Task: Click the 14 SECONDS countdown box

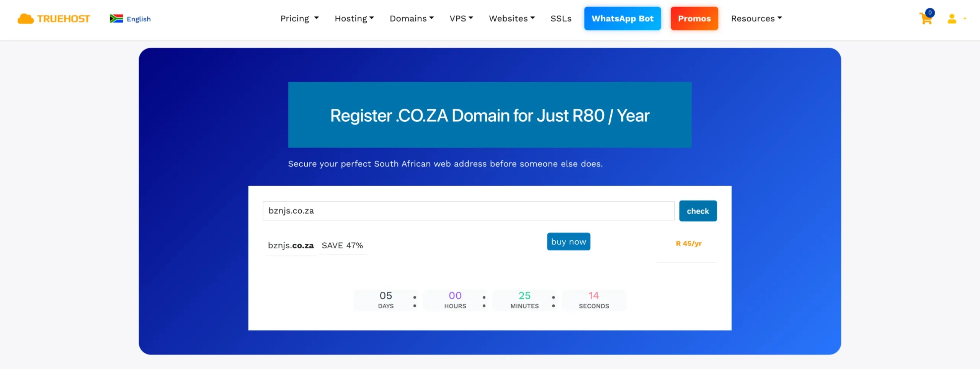Action: tap(594, 300)
